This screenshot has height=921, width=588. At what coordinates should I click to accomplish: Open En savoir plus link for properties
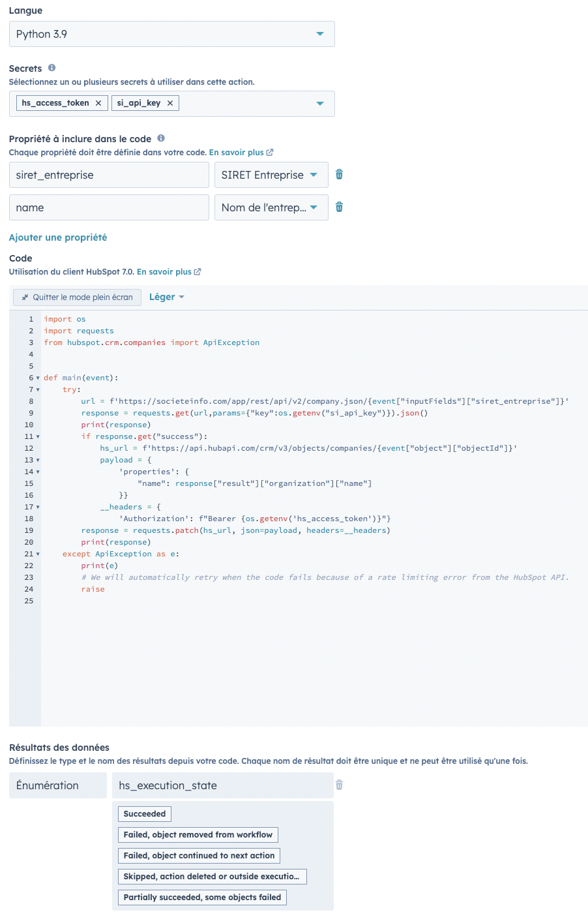click(241, 152)
